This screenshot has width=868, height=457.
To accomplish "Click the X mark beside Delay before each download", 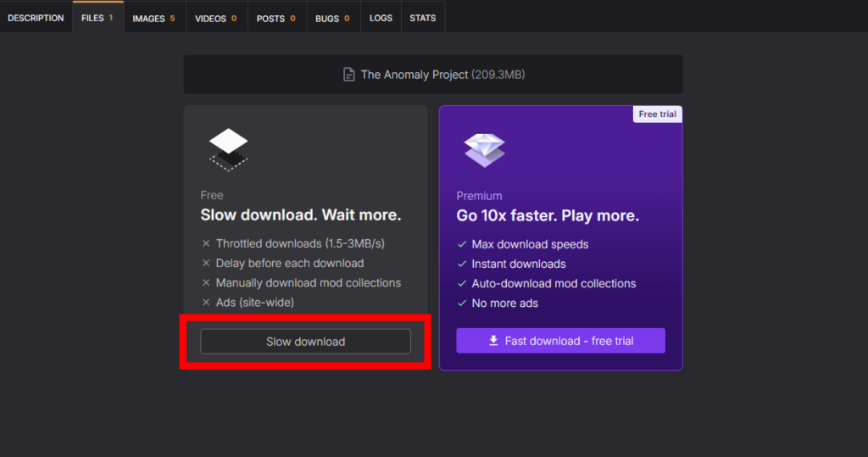I will pyautogui.click(x=206, y=264).
